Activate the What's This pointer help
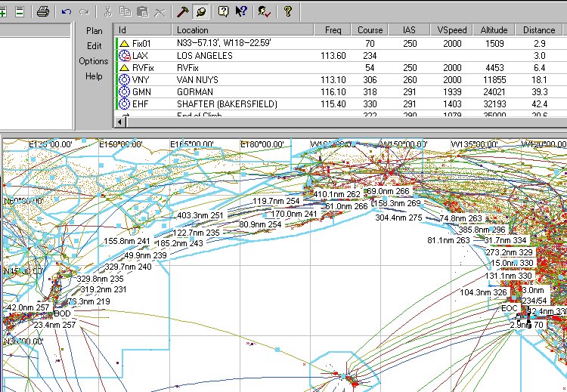567x392 pixels. [x=241, y=11]
